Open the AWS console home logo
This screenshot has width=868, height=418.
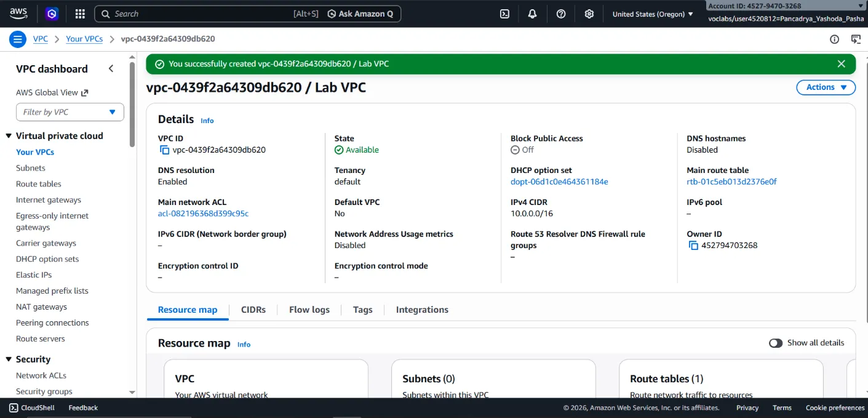pos(18,13)
